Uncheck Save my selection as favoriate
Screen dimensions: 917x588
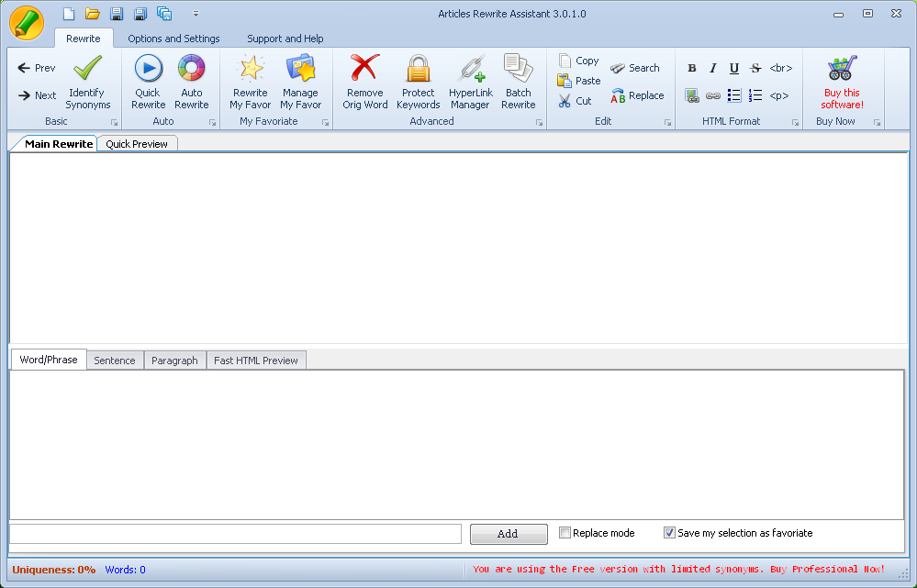coord(669,532)
